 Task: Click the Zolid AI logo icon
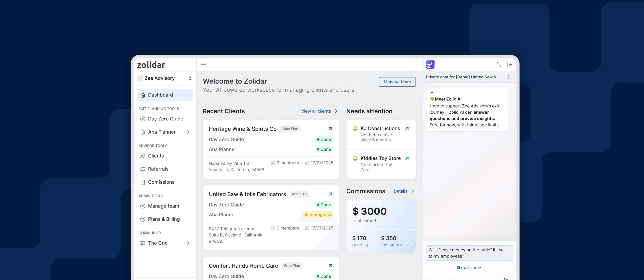pyautogui.click(x=430, y=65)
